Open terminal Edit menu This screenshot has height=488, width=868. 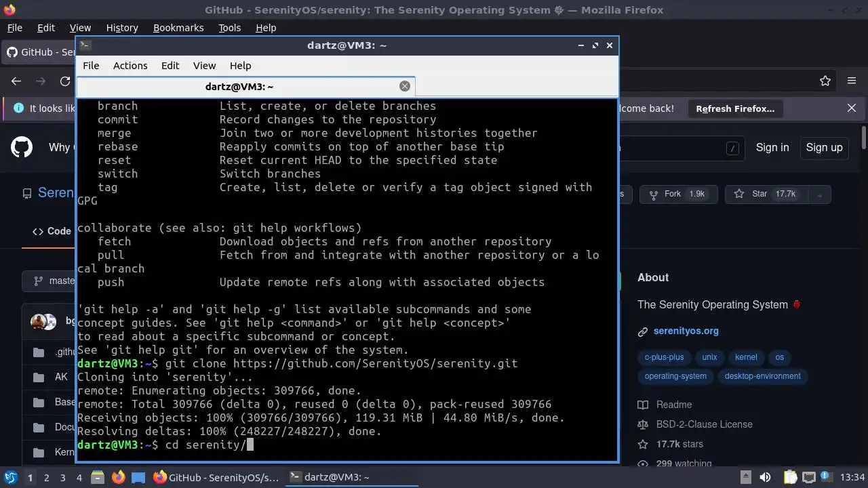coord(170,66)
